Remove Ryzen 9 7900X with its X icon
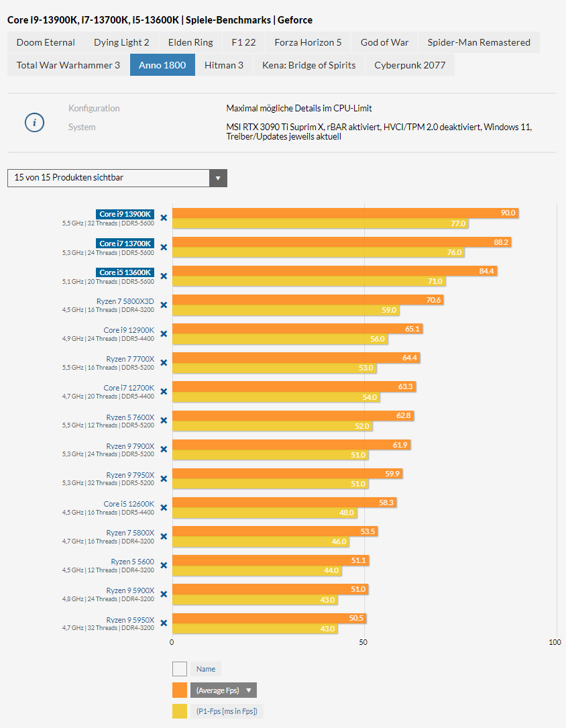The height and width of the screenshot is (728, 570). click(164, 449)
